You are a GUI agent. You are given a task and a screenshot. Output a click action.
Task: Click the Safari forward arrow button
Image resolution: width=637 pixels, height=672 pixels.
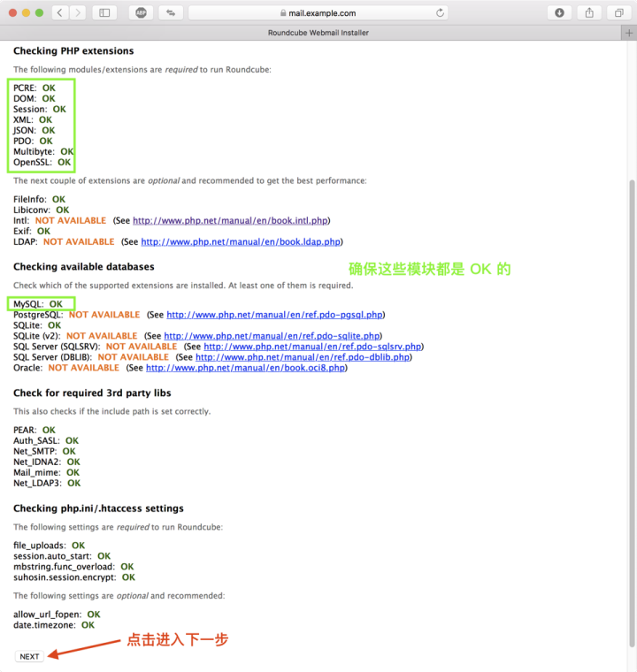pos(78,12)
